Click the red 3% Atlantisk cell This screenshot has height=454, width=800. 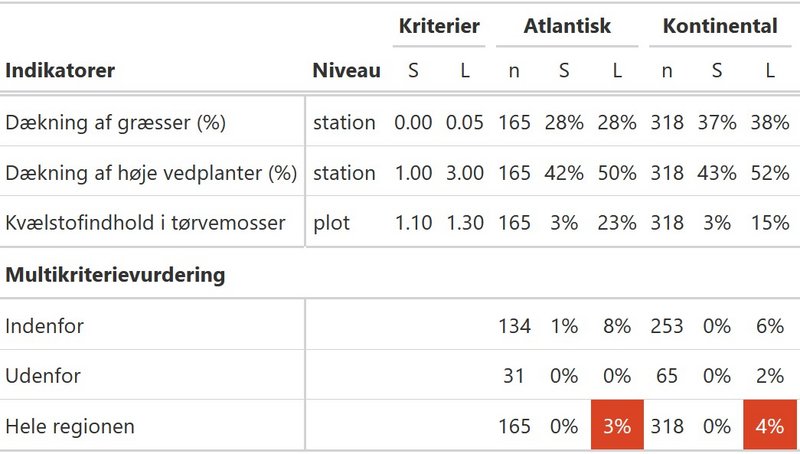[617, 425]
